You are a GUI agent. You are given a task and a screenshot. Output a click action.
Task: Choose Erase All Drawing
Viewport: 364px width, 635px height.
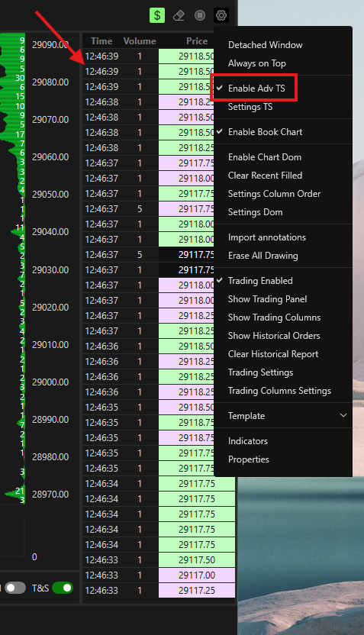263,256
